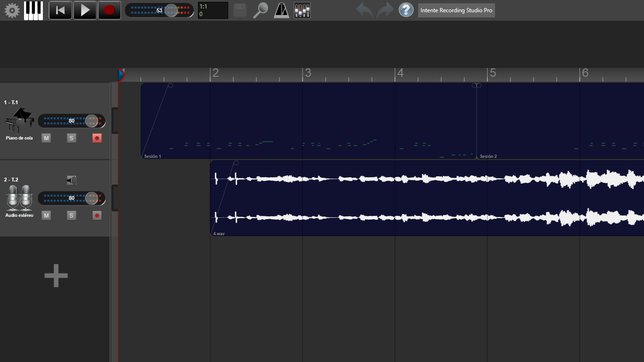The height and width of the screenshot is (362, 644).
Task: Open the help question mark icon
Action: pos(406,10)
